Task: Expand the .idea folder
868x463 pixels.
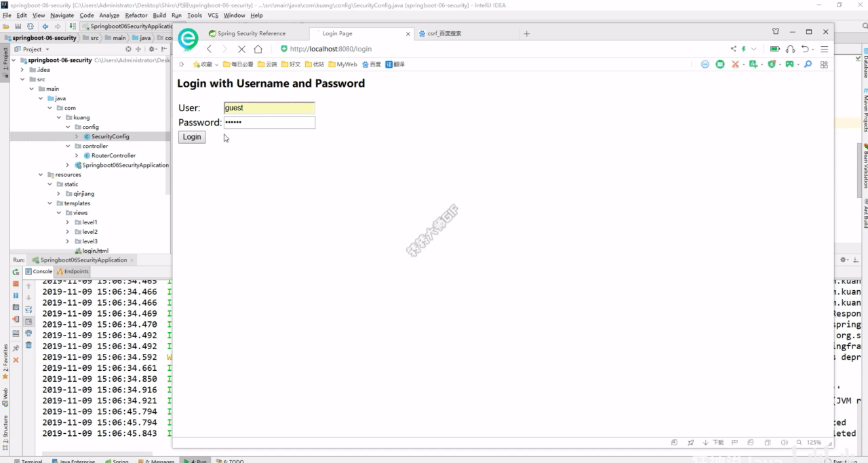Action: tap(22, 70)
